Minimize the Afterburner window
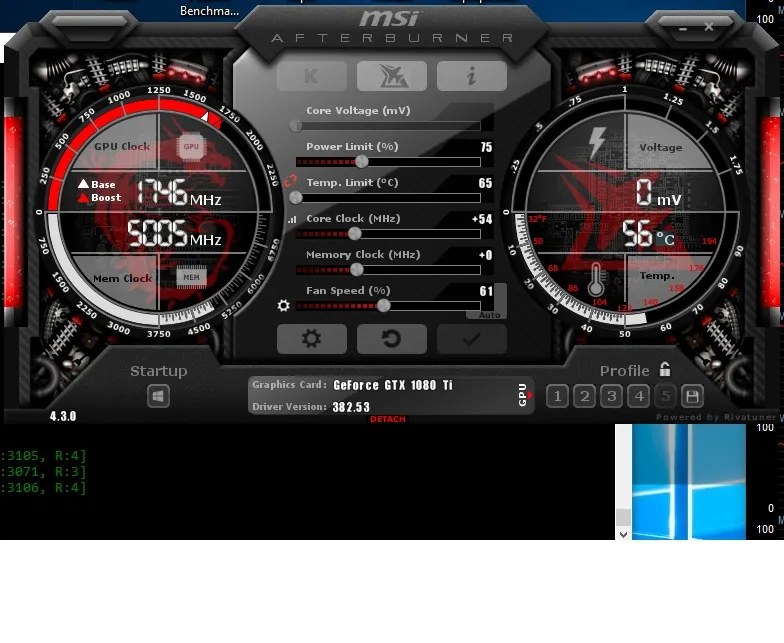The width and height of the screenshot is (784, 643). point(683,28)
